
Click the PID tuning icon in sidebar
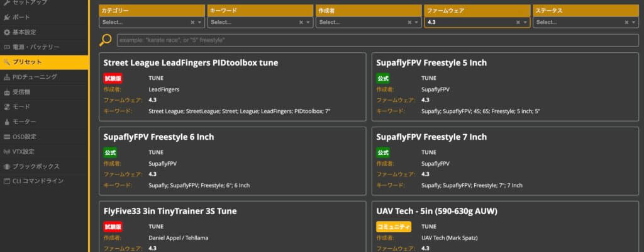point(6,77)
